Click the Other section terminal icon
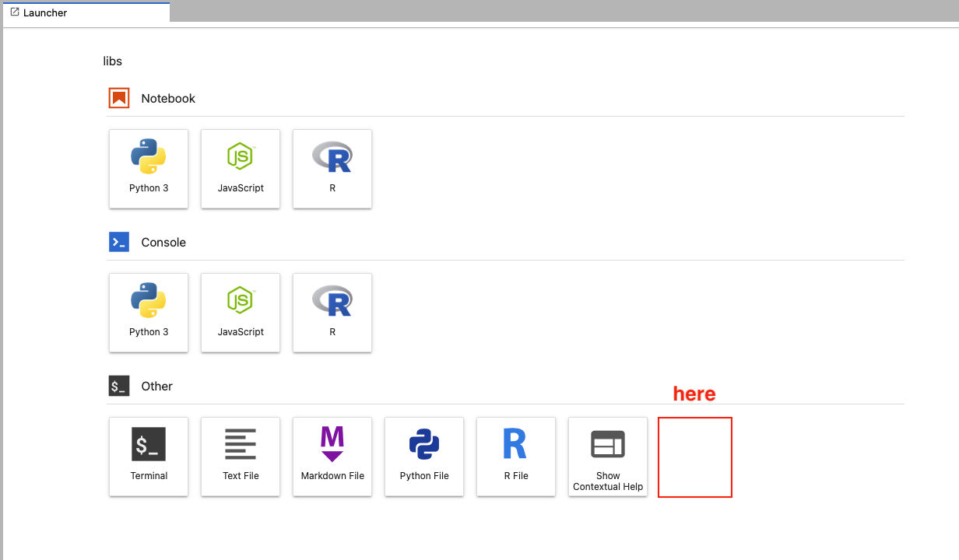Viewport: 959px width, 560px height. coord(119,386)
